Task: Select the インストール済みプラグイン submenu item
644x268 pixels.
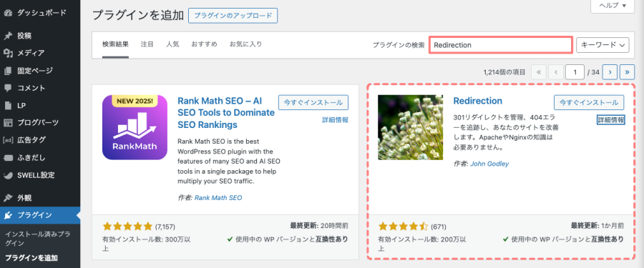Action: tap(37, 239)
